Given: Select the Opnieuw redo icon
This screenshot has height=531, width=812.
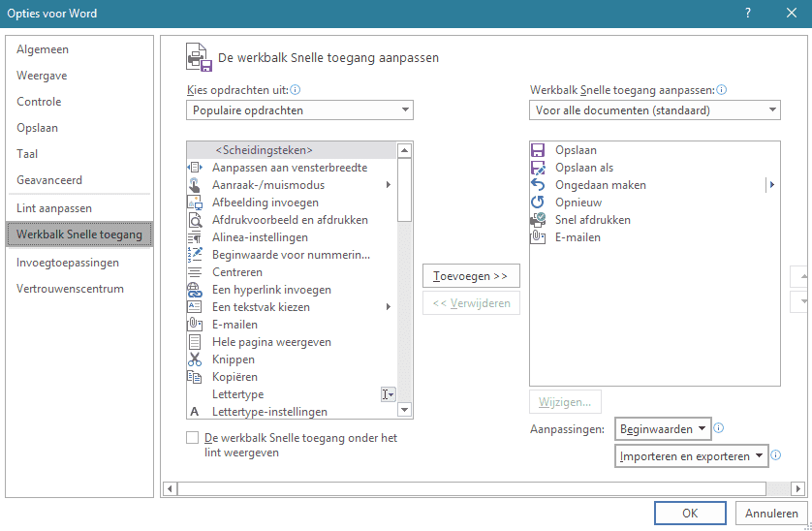Looking at the screenshot, I should pyautogui.click(x=538, y=203).
